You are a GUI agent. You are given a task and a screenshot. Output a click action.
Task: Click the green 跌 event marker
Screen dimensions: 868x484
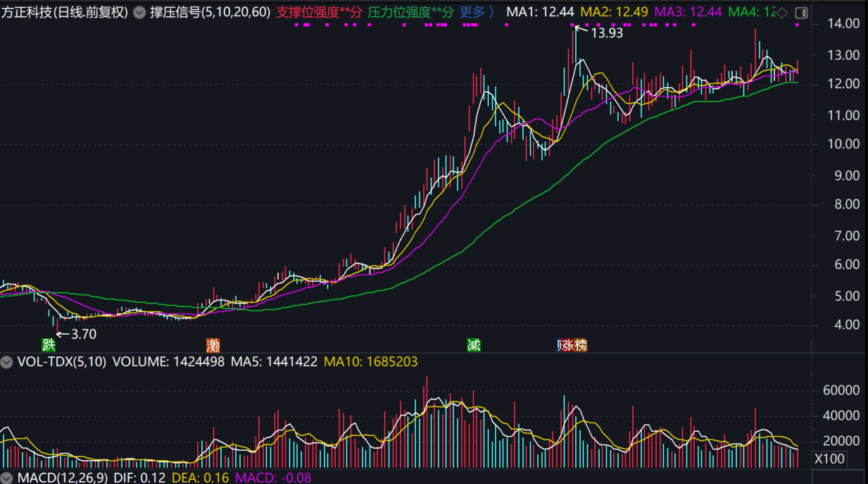[x=48, y=345]
